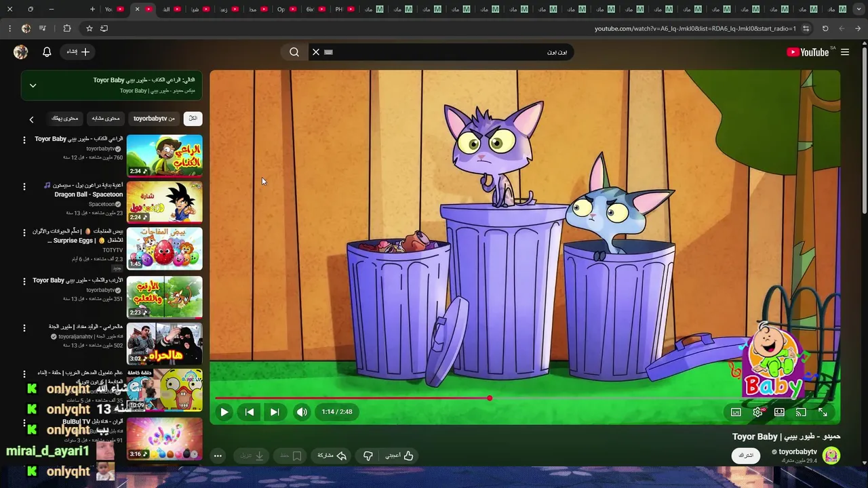Open toyorbabytv channel name link
The width and height of the screenshot is (868, 488).
tap(797, 451)
